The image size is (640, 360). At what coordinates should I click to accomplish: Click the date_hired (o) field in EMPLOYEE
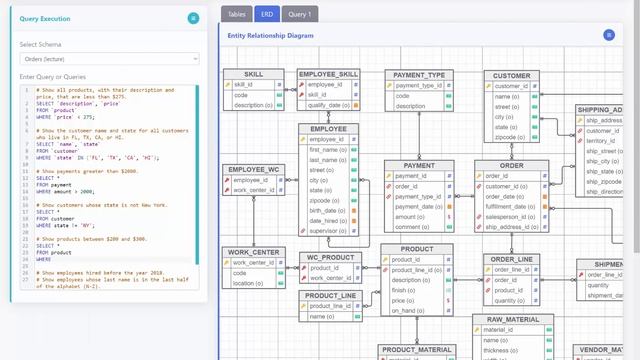(328, 221)
